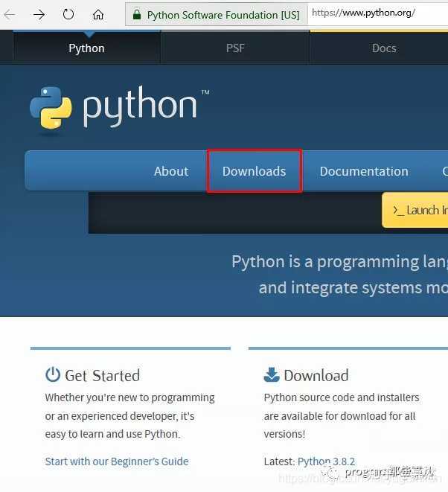Click the browser forward arrow
The height and width of the screenshot is (492, 448).
[39, 14]
